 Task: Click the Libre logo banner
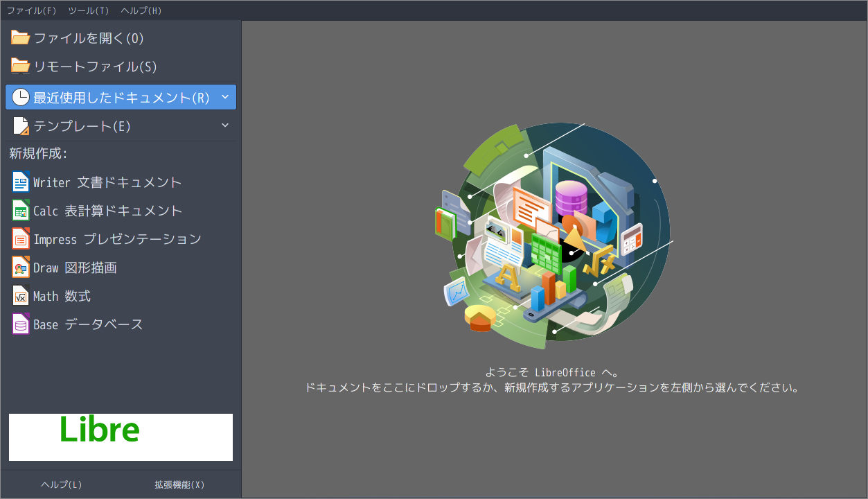121,437
